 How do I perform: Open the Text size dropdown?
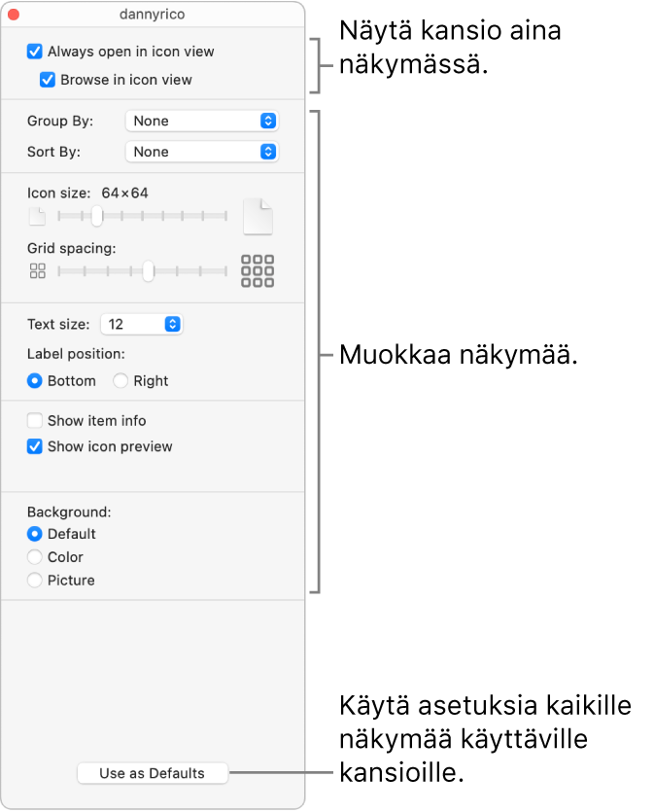141,324
